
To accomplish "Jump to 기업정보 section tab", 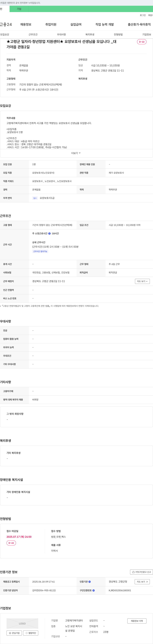I will pyautogui.click(x=147, y=34).
